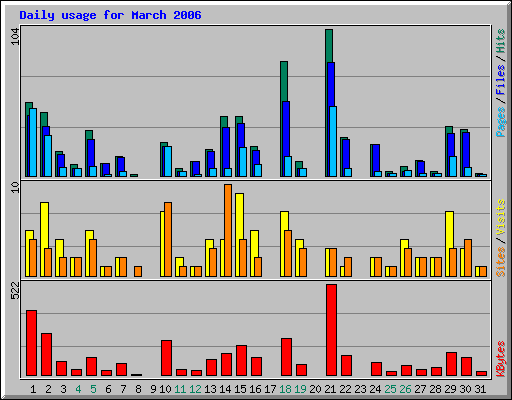512x400 pixels.
Task: Click the x-axis day label '14'
Action: point(225,389)
